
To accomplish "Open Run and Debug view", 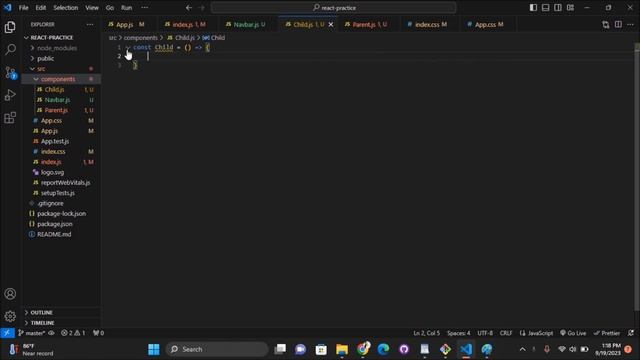I will point(10,95).
